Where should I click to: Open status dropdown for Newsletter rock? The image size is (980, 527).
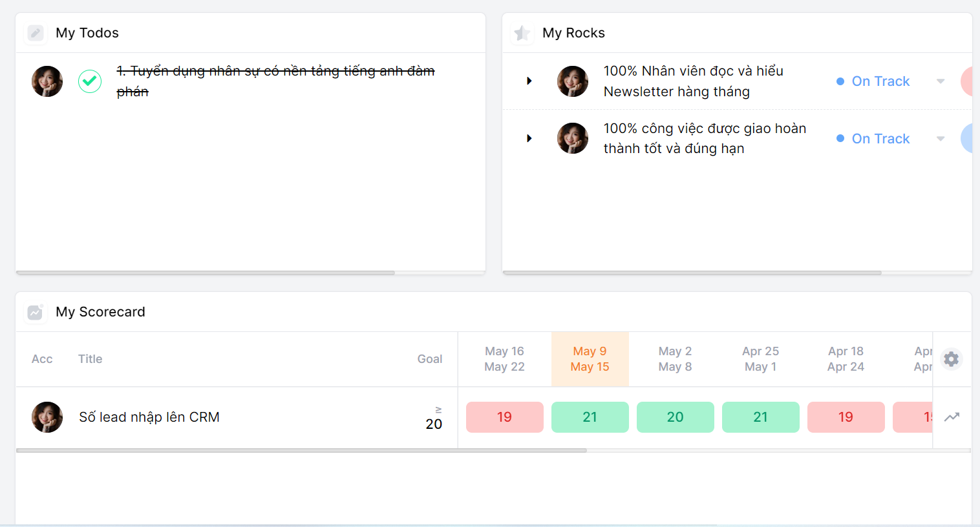[941, 81]
